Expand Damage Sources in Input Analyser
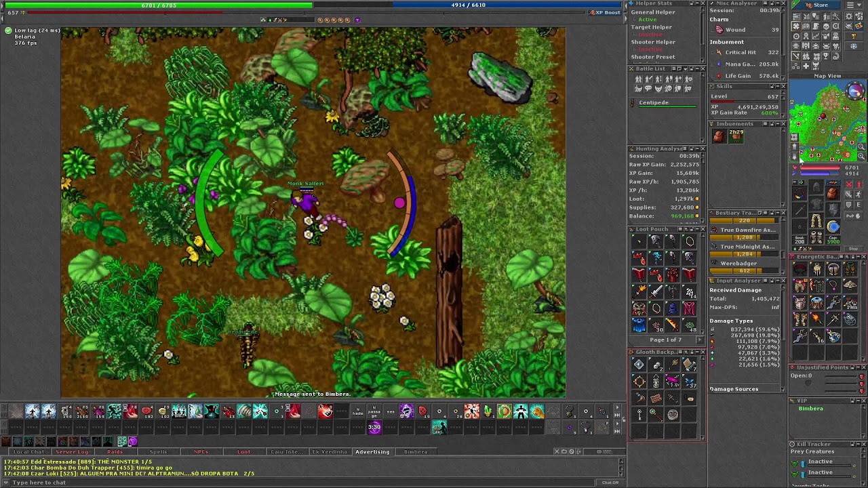Image resolution: width=868 pixels, height=488 pixels. [x=734, y=389]
